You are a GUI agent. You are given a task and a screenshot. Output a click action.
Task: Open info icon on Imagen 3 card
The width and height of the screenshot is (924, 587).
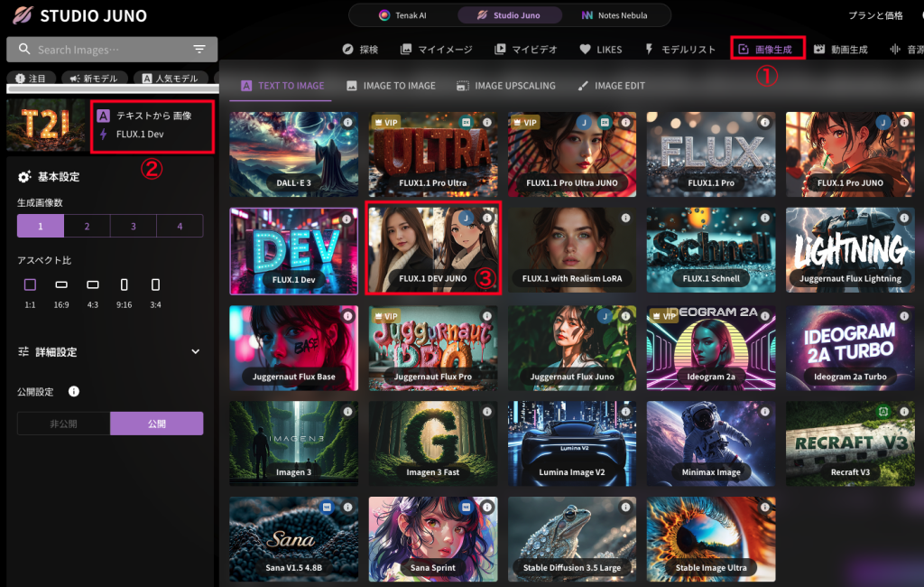(x=347, y=411)
